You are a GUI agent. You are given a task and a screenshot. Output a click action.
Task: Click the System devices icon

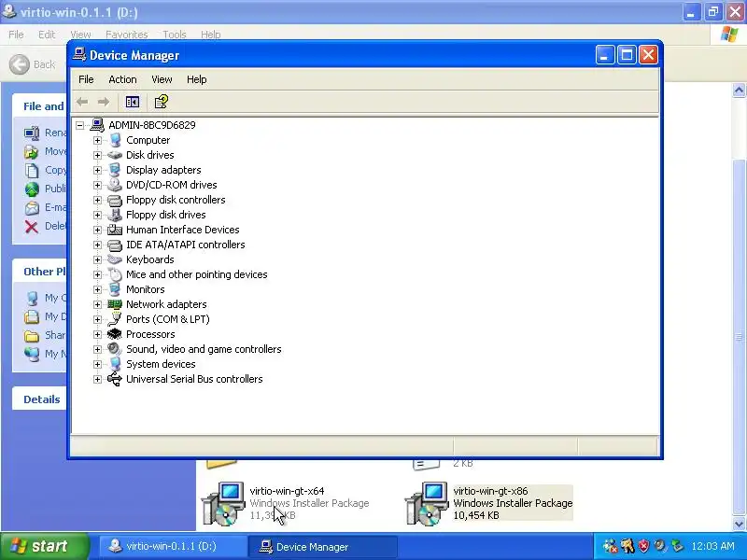click(115, 364)
